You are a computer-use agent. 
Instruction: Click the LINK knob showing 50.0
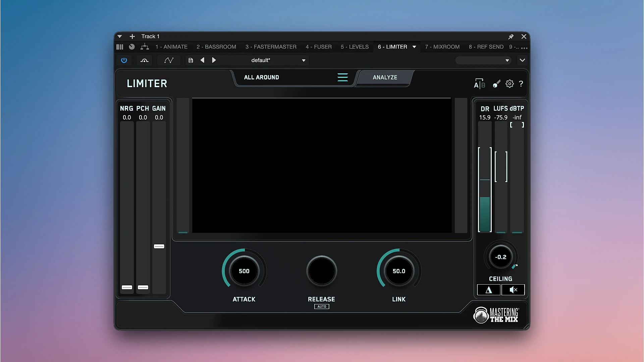[x=399, y=271]
